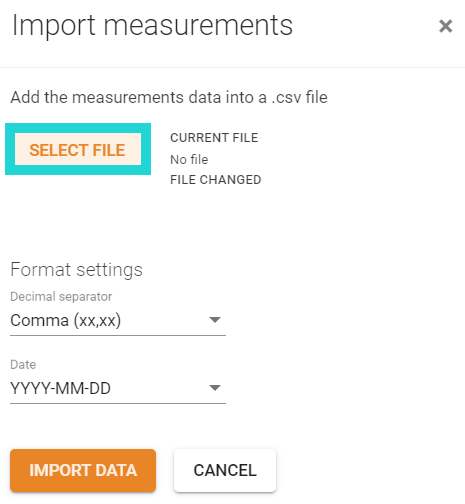Click the 'Date' field label
This screenshot has width=465, height=504.
click(23, 364)
